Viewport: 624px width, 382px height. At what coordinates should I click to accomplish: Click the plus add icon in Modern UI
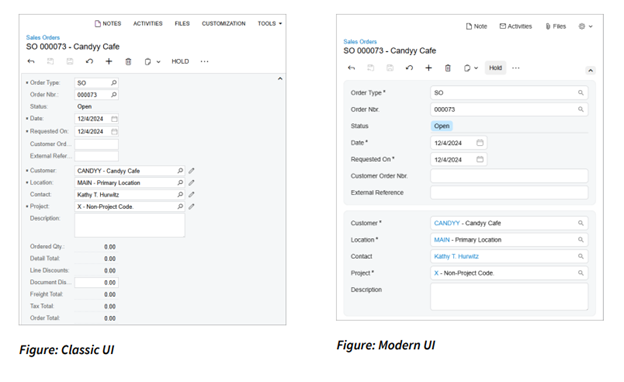(x=429, y=68)
